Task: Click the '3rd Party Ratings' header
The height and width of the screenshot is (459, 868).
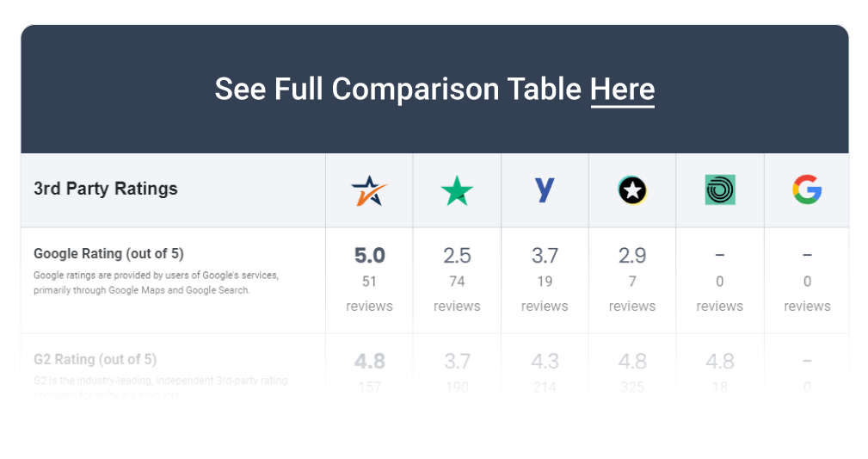Action: click(106, 189)
